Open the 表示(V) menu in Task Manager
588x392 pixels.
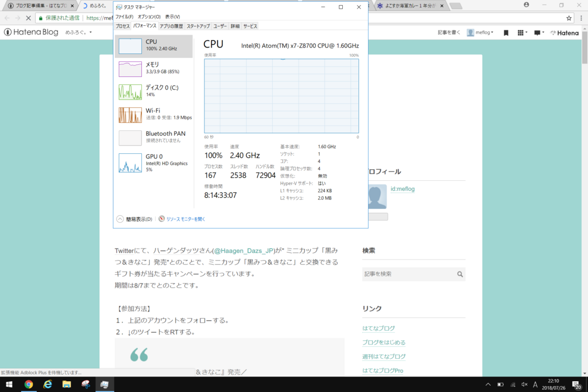point(172,17)
